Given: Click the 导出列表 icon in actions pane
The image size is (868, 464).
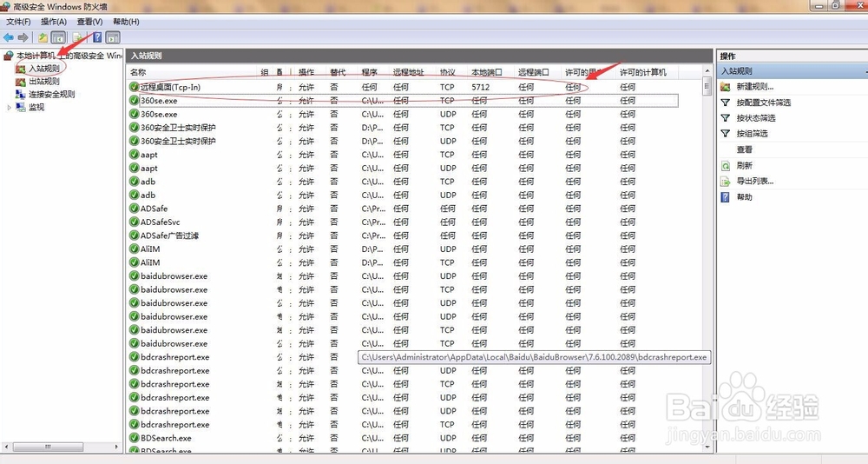Looking at the screenshot, I should coord(725,182).
